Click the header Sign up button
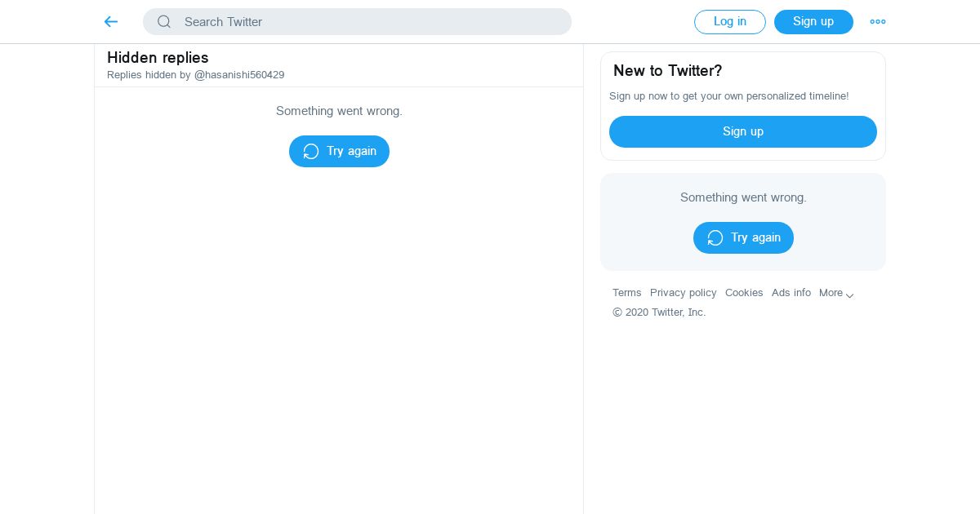The image size is (980, 514). point(813,22)
